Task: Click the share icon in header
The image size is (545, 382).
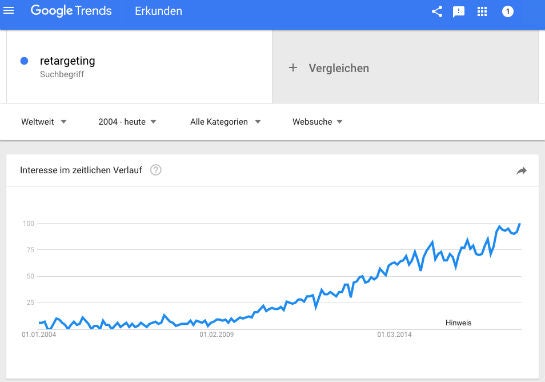Action: (x=437, y=11)
